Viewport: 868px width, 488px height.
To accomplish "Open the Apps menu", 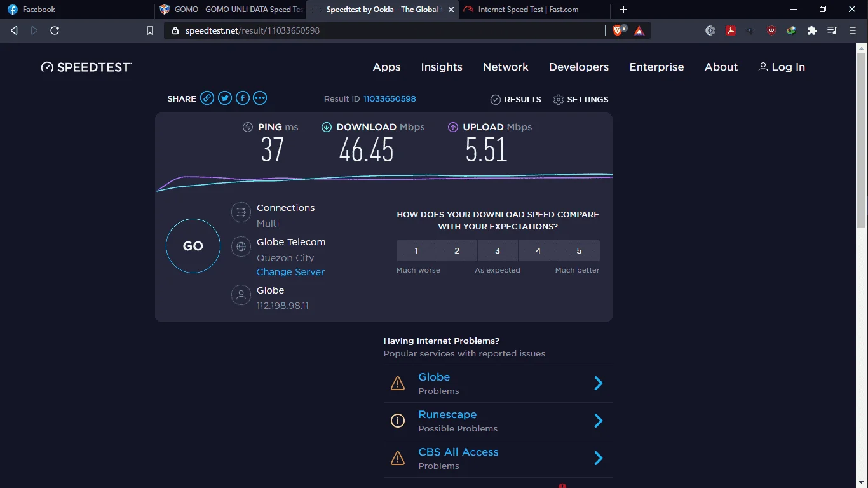I will [387, 67].
